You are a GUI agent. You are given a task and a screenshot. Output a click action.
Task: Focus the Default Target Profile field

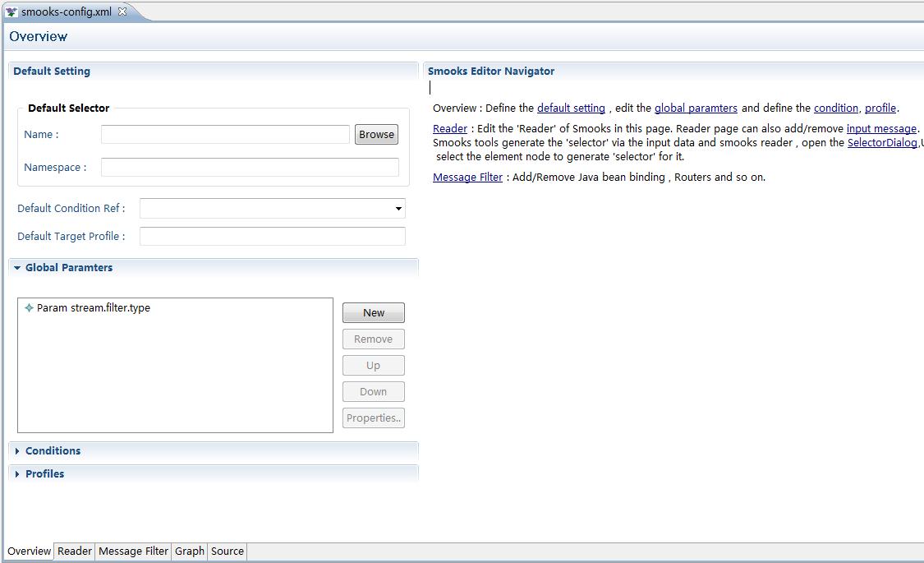pyautogui.click(x=272, y=237)
